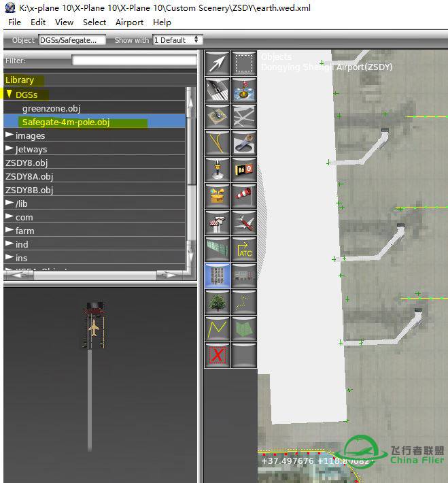448x483 pixels.
Task: Select the highlighted Object placement tool
Action: coord(218,276)
